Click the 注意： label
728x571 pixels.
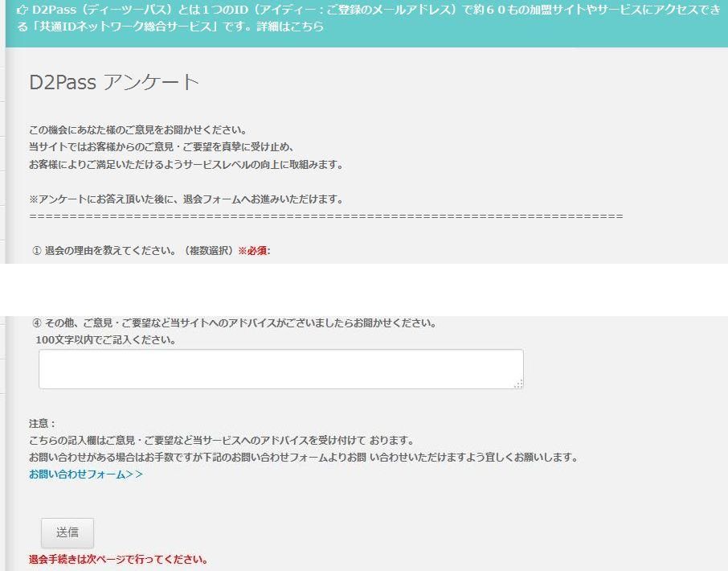(43, 424)
